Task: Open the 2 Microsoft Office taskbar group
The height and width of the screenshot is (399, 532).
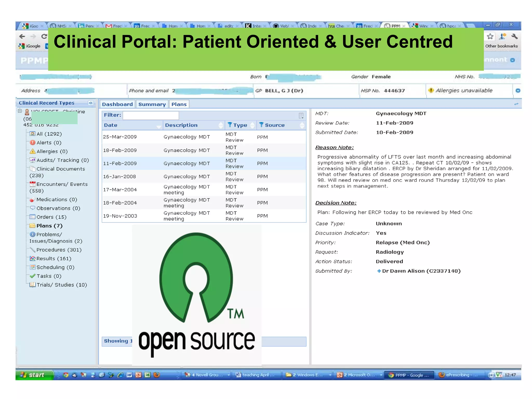Action: (359, 375)
